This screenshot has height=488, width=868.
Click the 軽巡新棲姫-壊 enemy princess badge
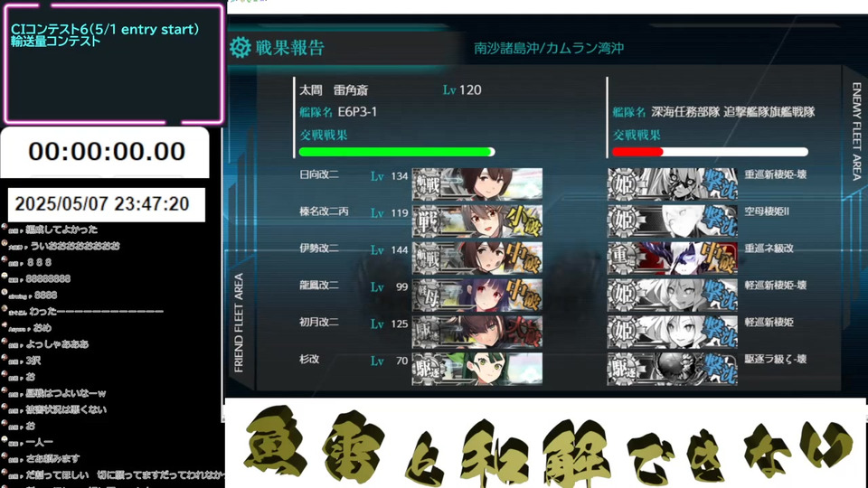click(x=623, y=295)
